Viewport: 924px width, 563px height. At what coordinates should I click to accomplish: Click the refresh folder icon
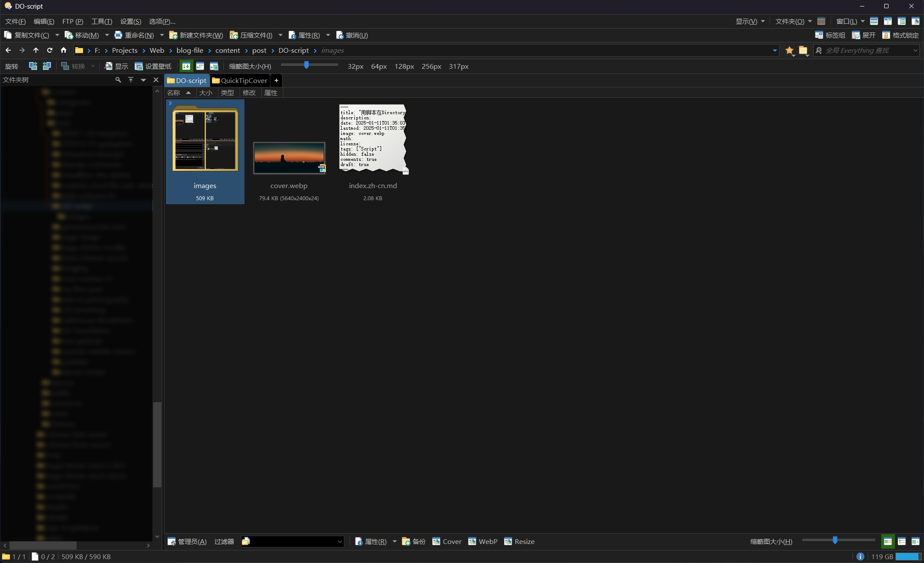click(x=50, y=50)
